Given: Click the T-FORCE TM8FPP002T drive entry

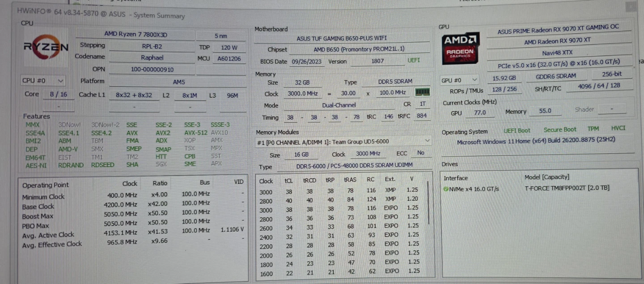Looking at the screenshot, I should click(567, 188).
